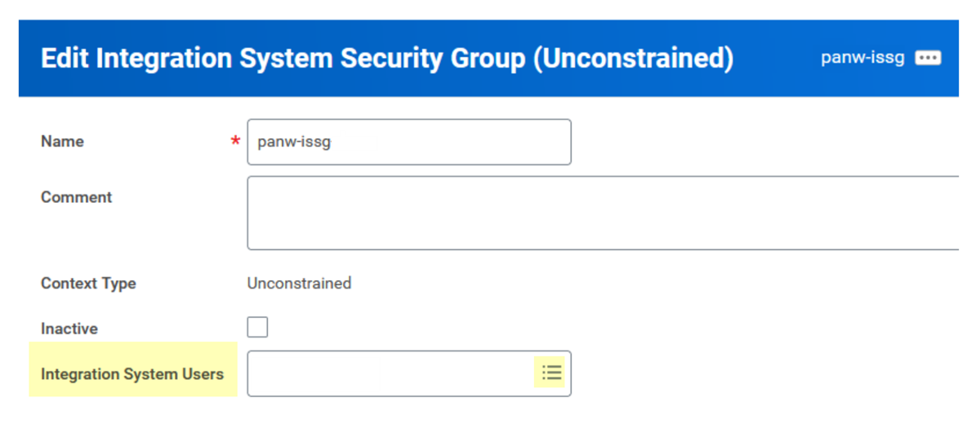This screenshot has height=425, width=980.
Task: Click the Integration System Users label
Action: tap(132, 374)
